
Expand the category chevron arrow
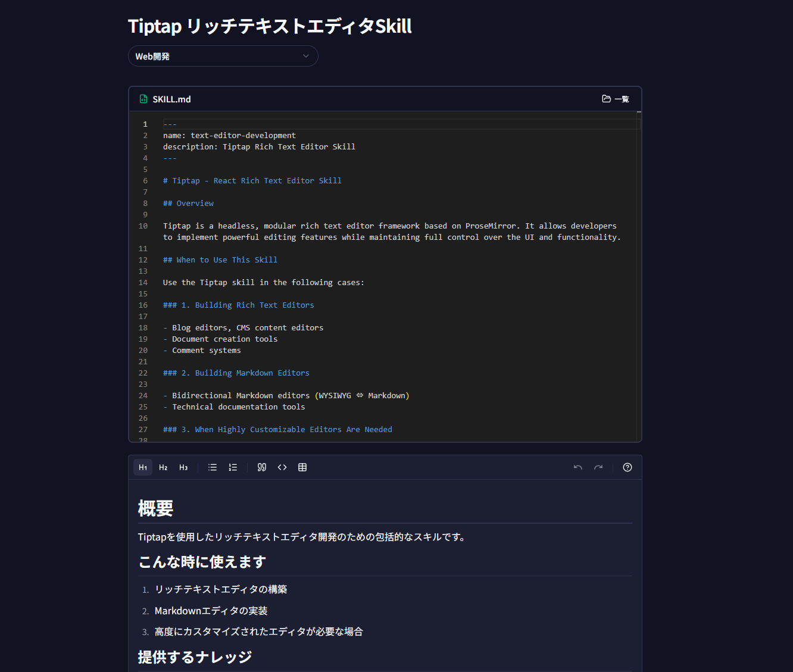click(x=306, y=56)
